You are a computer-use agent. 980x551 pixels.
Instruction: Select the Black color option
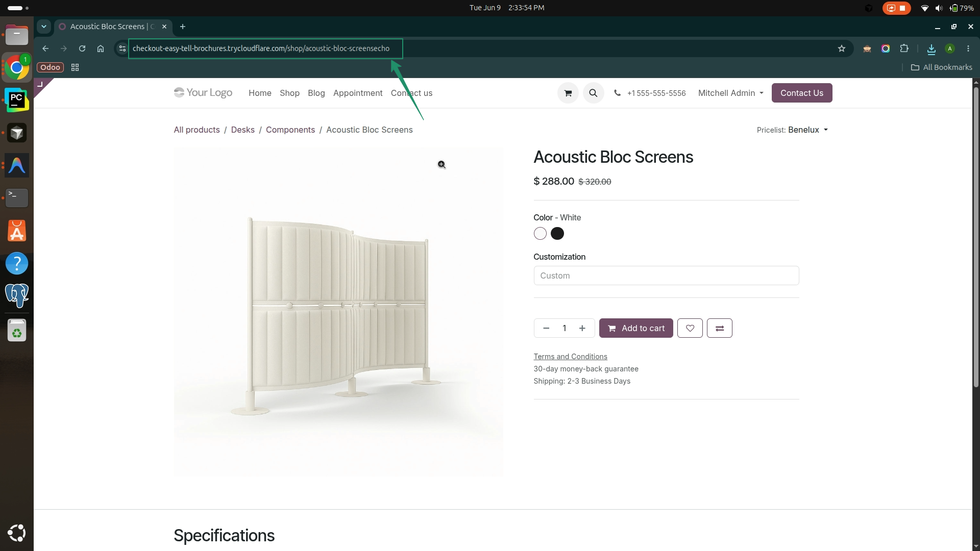click(557, 234)
